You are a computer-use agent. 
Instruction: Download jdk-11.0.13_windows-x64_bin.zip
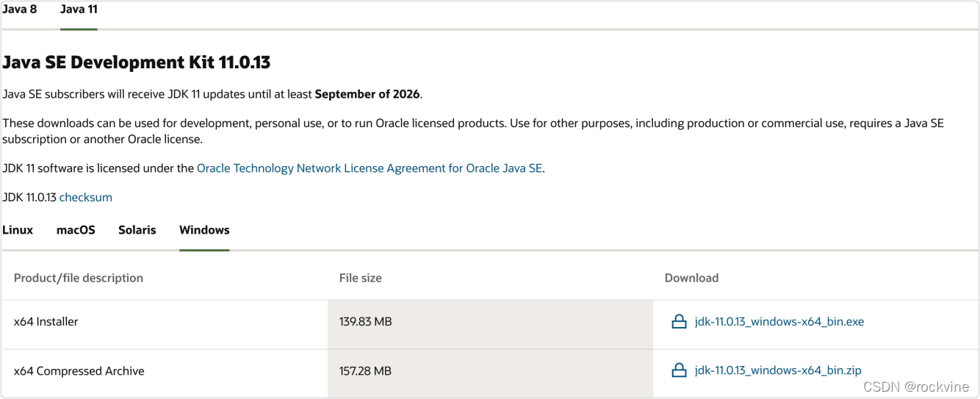click(x=778, y=371)
